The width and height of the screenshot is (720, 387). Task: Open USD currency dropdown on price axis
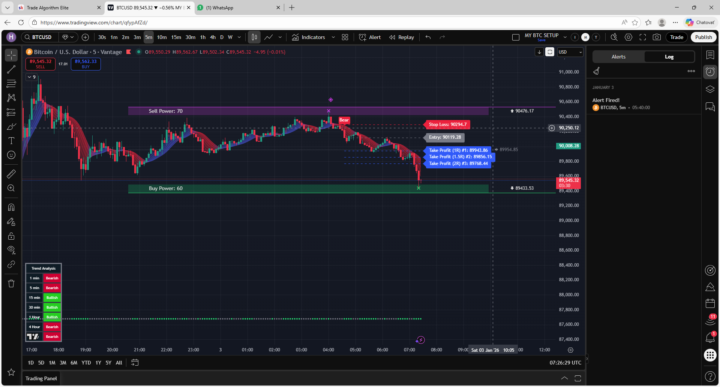tap(570, 52)
